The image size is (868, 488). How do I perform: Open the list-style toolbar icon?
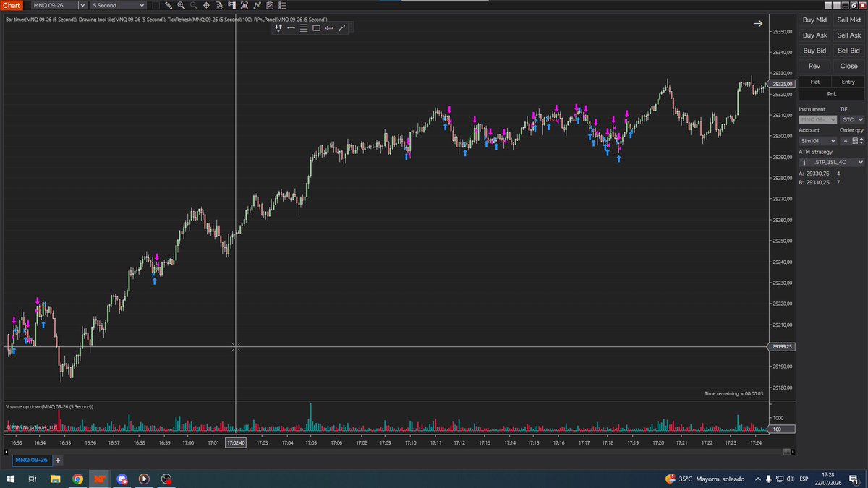point(282,5)
